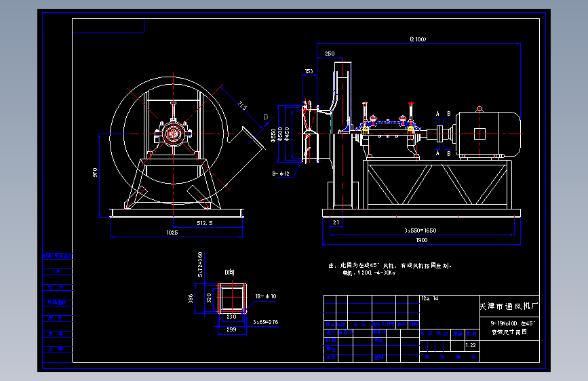The width and height of the screenshot is (588, 381).
Task: Click the drawing number 9-19No10D 左45°
Action: (x=513, y=323)
